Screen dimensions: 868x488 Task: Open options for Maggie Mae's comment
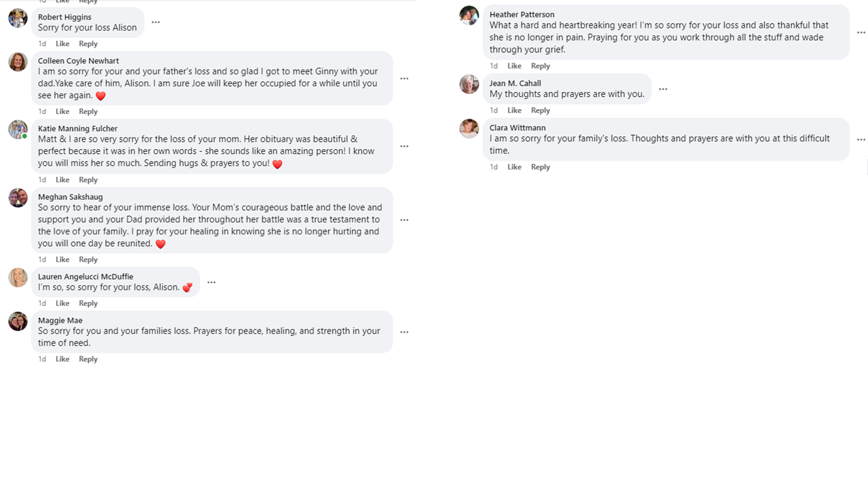point(404,332)
